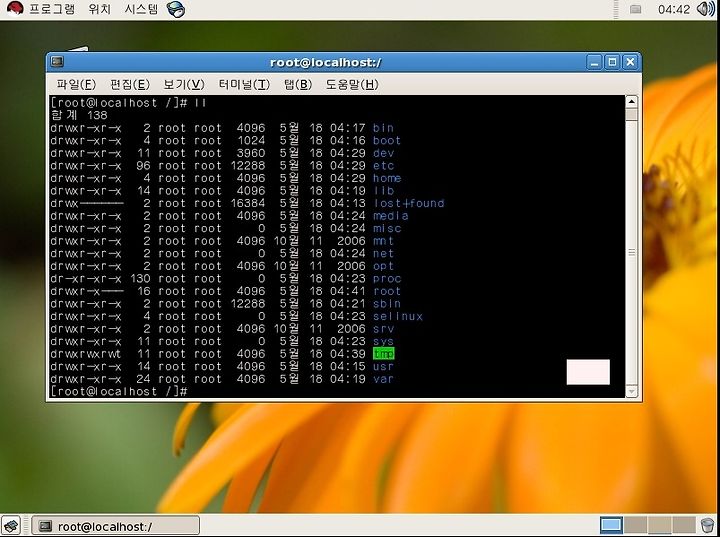Click the 'selinux' directory name

tap(398, 316)
